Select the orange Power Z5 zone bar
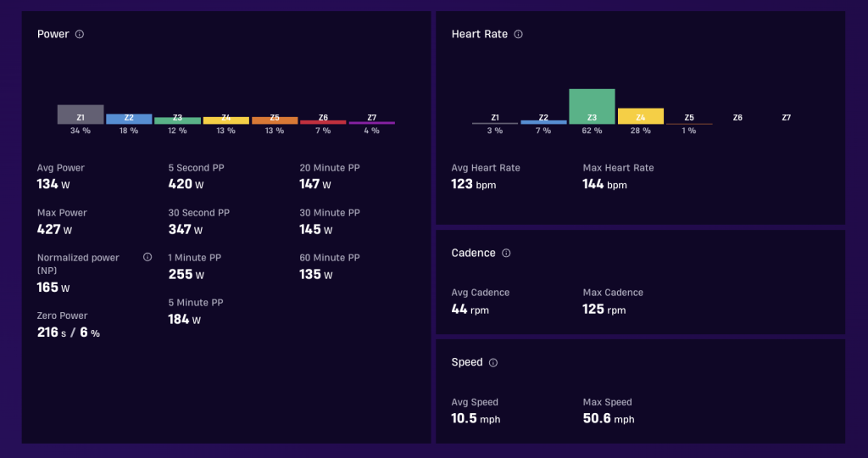This screenshot has width=868, height=458. (275, 120)
